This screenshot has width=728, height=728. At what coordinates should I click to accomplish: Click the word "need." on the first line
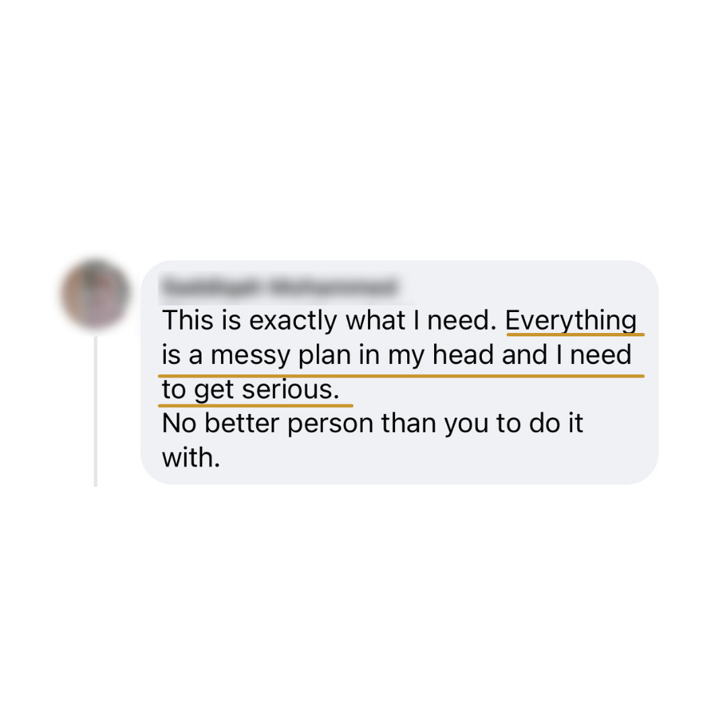(462, 320)
